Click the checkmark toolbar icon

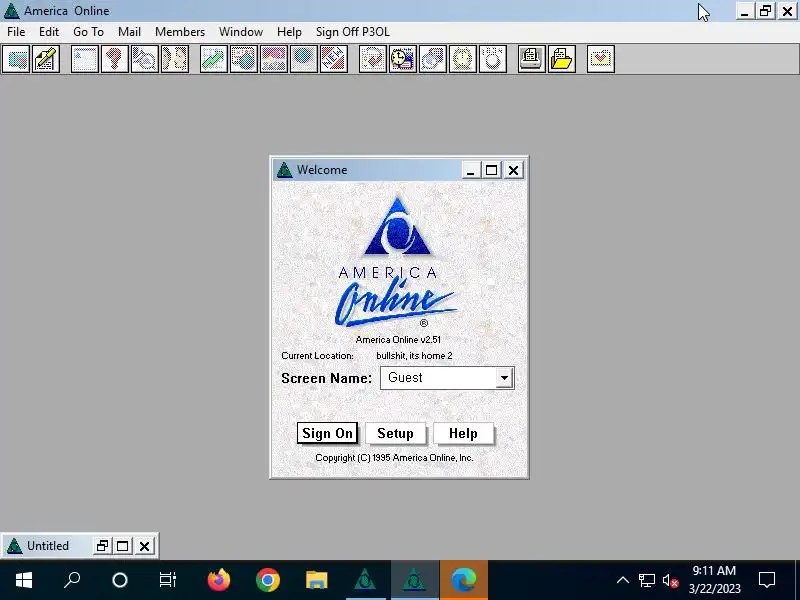373,59
